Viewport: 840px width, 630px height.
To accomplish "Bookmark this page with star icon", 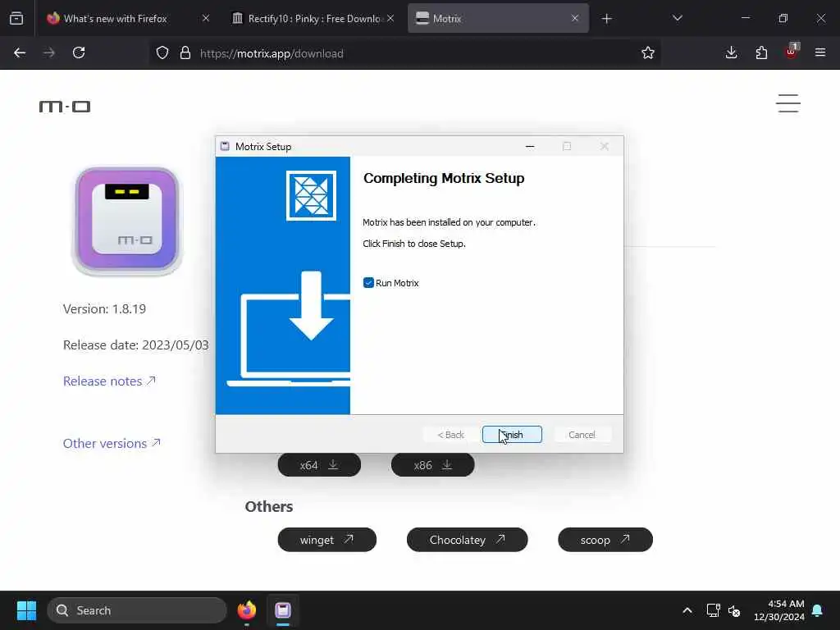I will [x=648, y=53].
